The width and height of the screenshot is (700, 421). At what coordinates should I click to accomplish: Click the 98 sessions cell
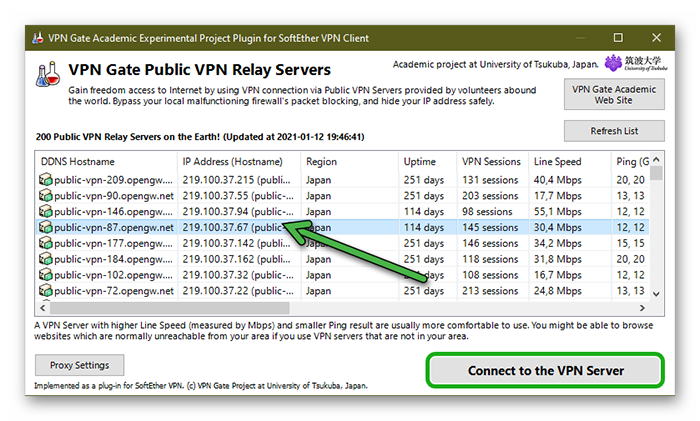487,211
